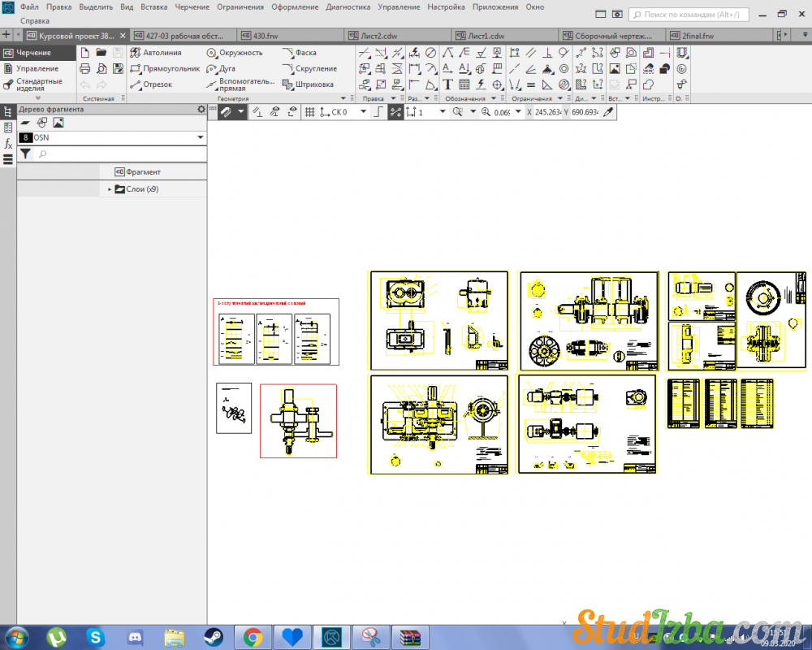Expand the Слои (x9) tree node
The height and width of the screenshot is (650, 812).
click(x=110, y=189)
